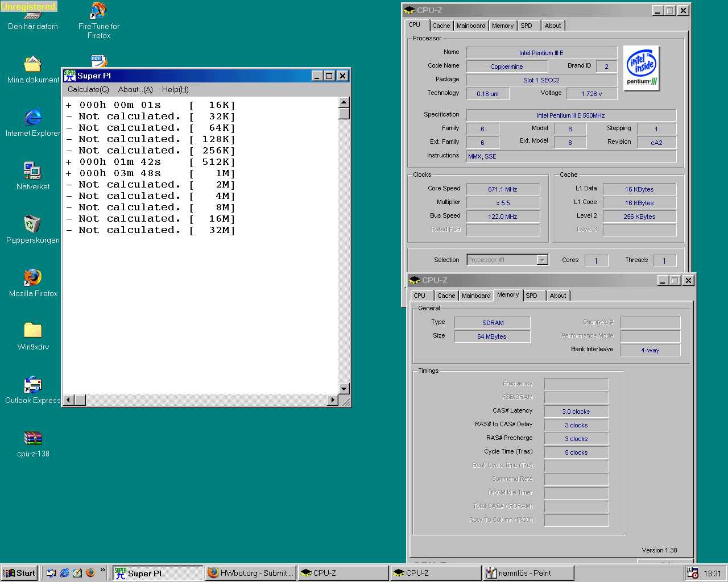The image size is (728, 582).
Task: Open the Mina dokument folder icon
Action: pos(33,65)
